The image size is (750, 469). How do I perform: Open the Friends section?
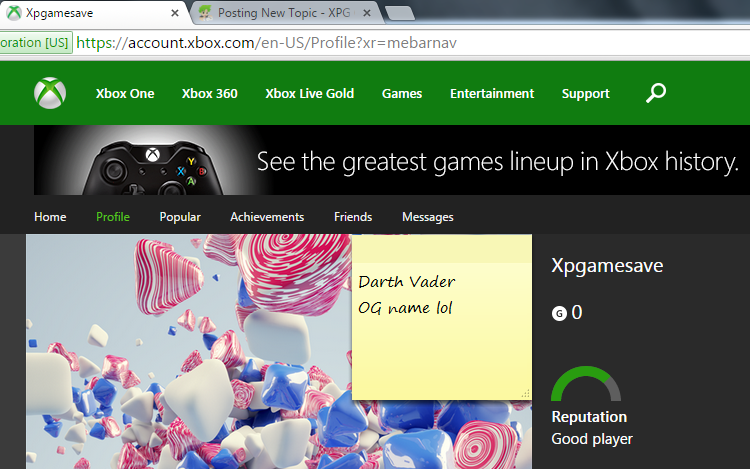click(x=352, y=217)
